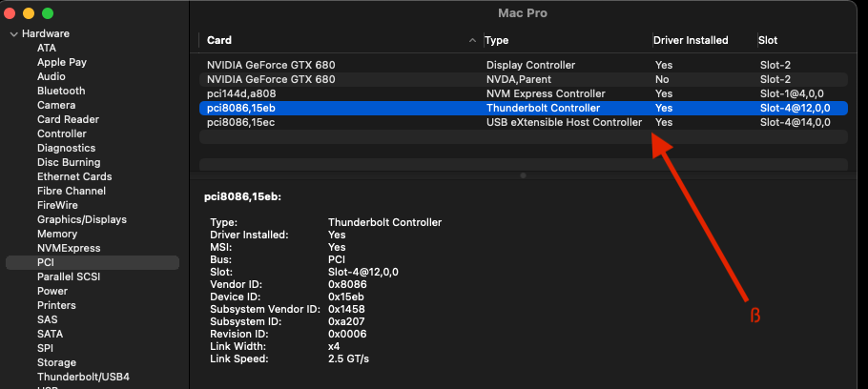Image resolution: width=868 pixels, height=389 pixels.
Task: Click the yellow minimize window button
Action: [x=29, y=14]
